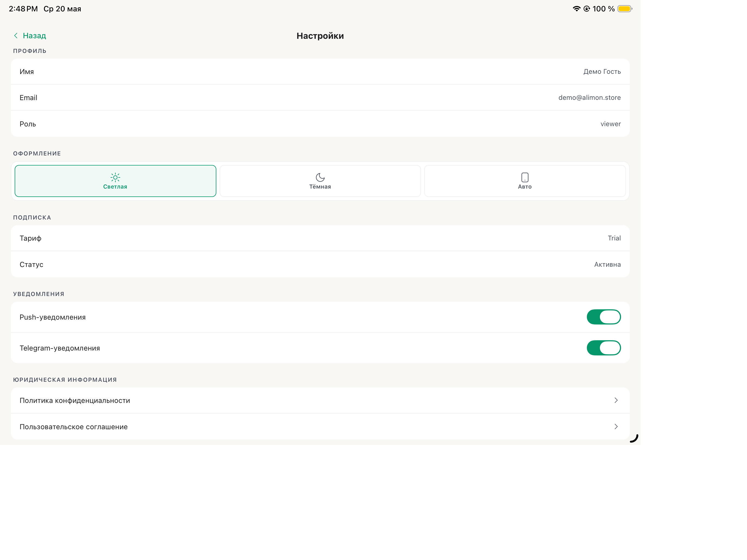
Task: Tap the Роль row label
Action: 28,124
